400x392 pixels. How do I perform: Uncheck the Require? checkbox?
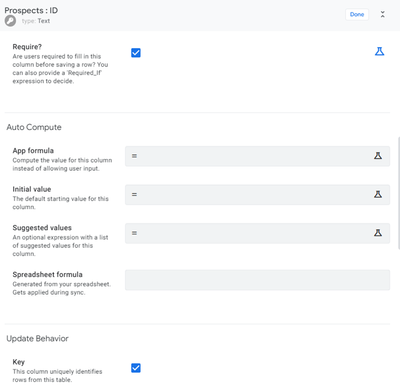136,53
